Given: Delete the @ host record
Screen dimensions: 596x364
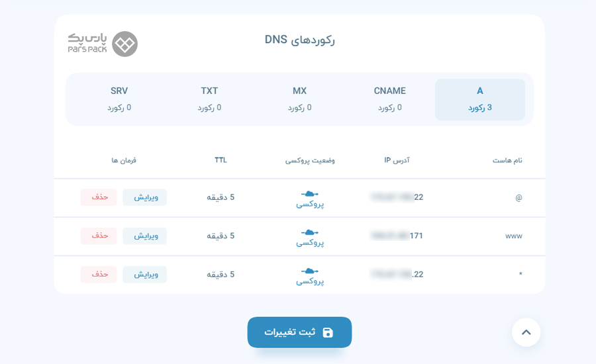Looking at the screenshot, I should pyautogui.click(x=99, y=197).
